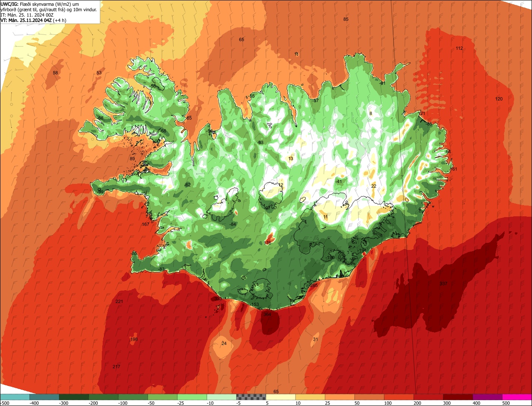Click the teal -500 to -400 legend swatch
The image size is (532, 406).
(x=15, y=397)
